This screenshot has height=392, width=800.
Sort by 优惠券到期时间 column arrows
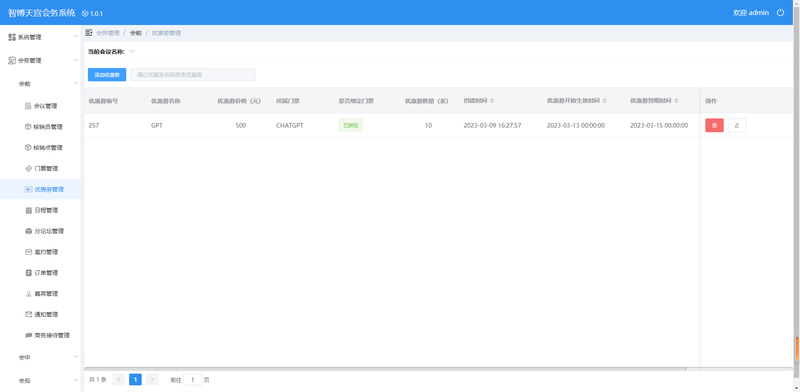[x=676, y=101]
